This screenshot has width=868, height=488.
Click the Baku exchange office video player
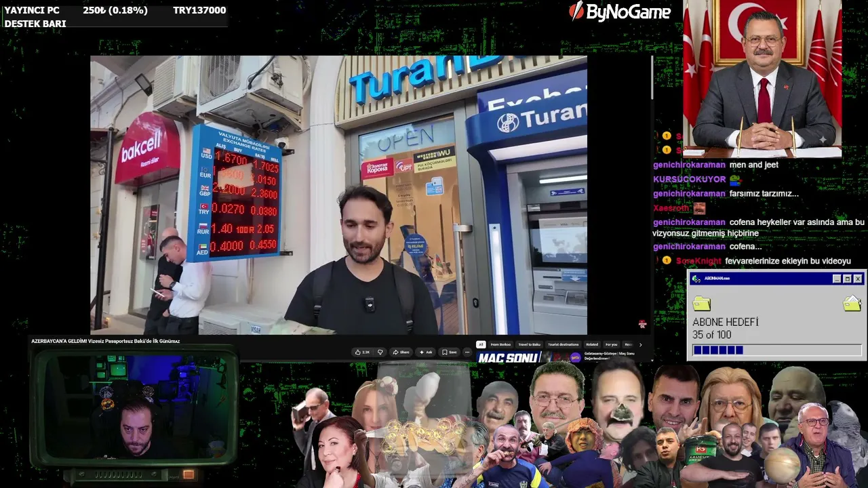[338, 195]
